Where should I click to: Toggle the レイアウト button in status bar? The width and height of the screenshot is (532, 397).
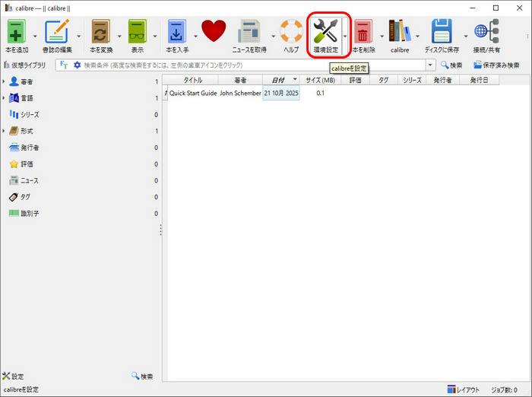[x=463, y=389]
